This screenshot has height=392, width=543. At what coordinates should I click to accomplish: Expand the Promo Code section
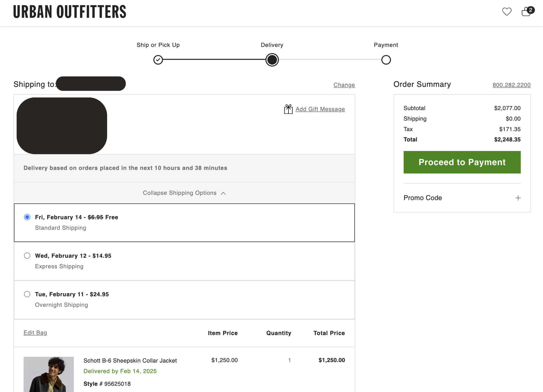pos(423,198)
